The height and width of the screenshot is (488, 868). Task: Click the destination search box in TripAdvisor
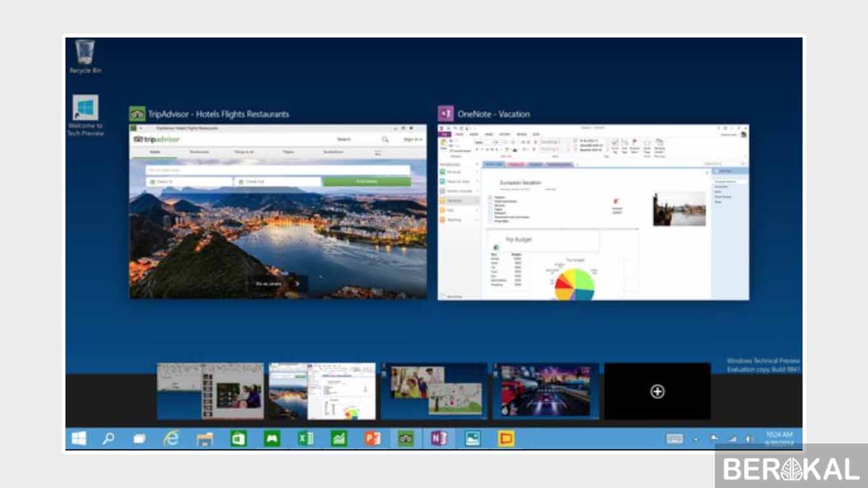tap(278, 170)
